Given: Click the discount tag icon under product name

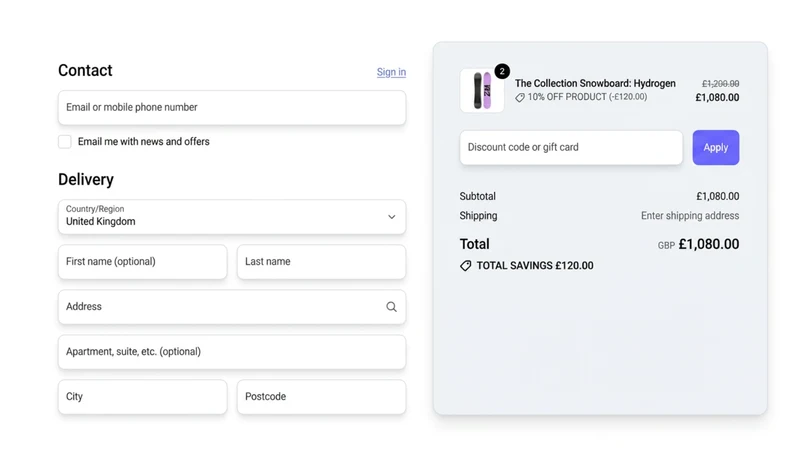Looking at the screenshot, I should 520,97.
